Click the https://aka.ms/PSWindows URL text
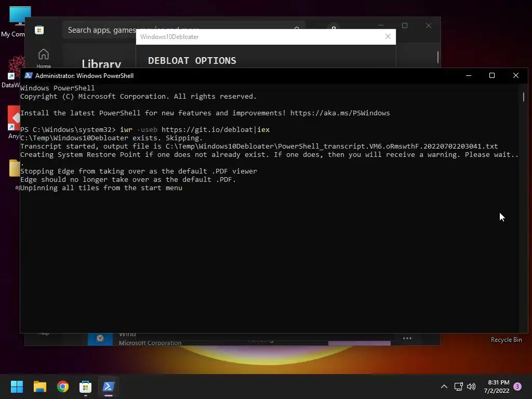This screenshot has height=399, width=532. [340, 113]
